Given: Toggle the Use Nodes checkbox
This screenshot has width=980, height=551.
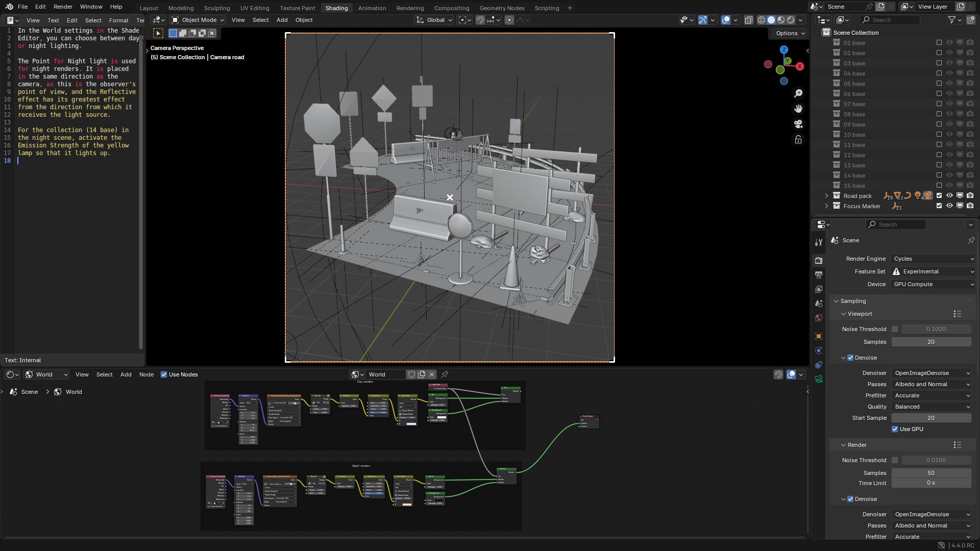Looking at the screenshot, I should (164, 374).
